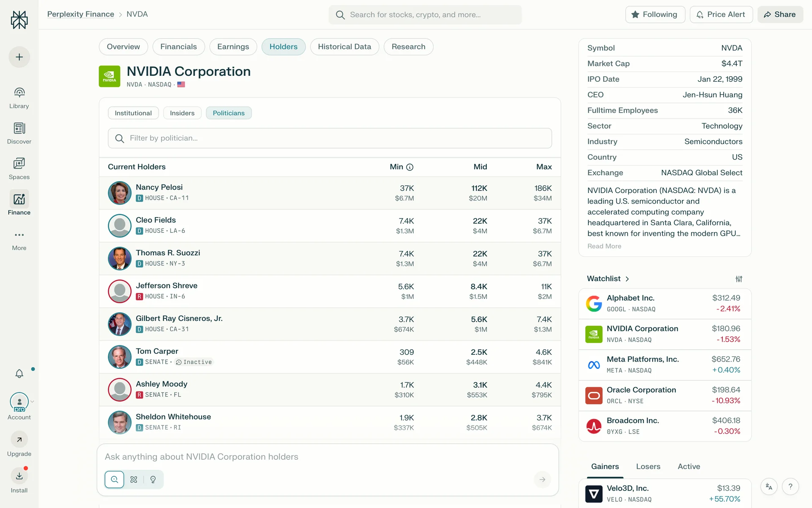The width and height of the screenshot is (812, 508).
Task: Expand the Account menu chevron
Action: (x=33, y=401)
